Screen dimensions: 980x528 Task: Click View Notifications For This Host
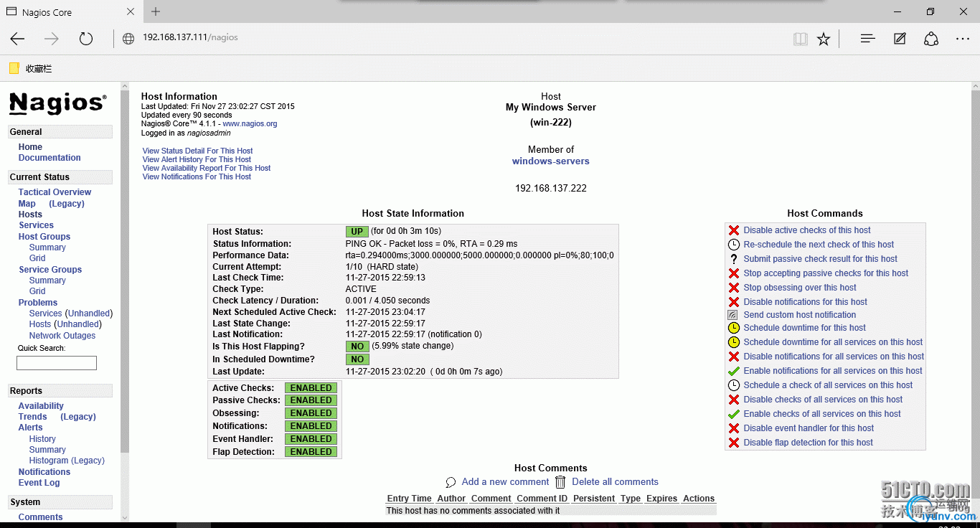pyautogui.click(x=197, y=176)
